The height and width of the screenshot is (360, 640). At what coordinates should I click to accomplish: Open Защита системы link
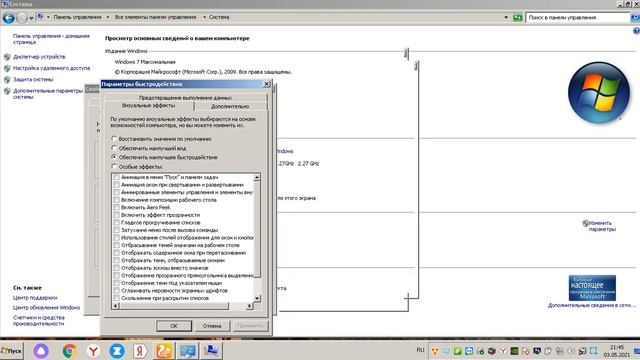33,80
